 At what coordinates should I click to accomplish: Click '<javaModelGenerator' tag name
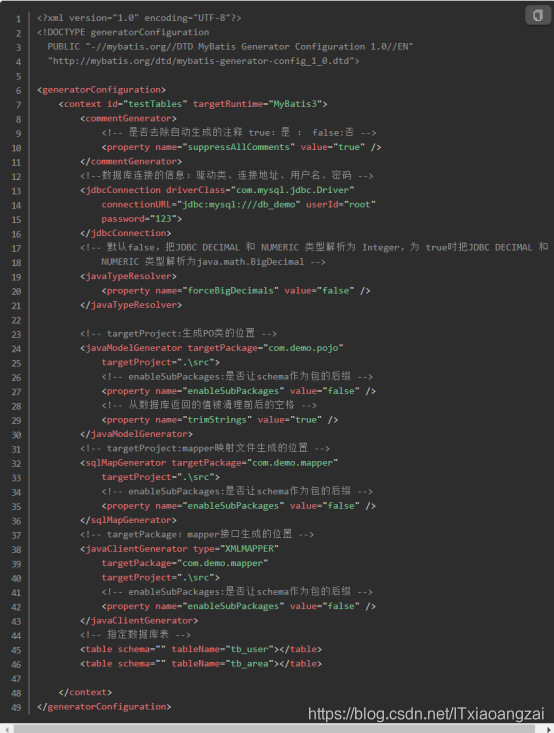coord(131,348)
